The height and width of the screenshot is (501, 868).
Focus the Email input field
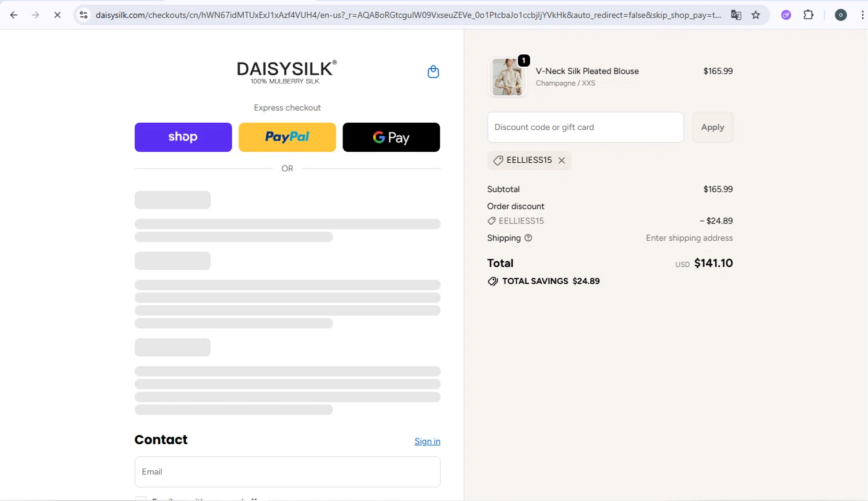(x=288, y=472)
